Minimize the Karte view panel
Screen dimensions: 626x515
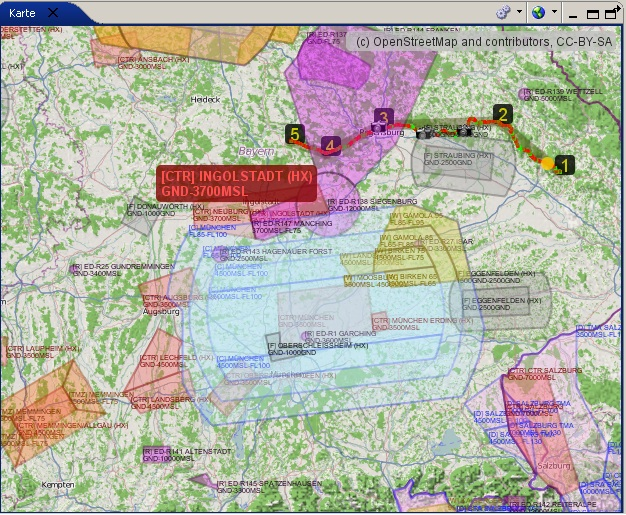pos(573,16)
